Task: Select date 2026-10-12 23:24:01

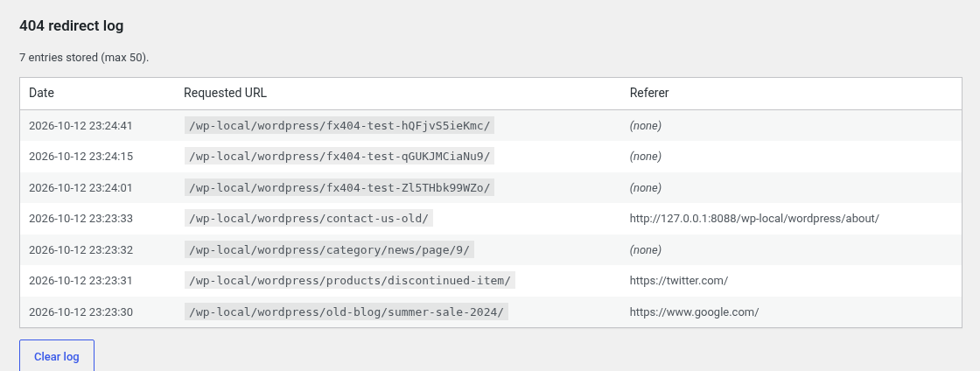Action: pyautogui.click(x=80, y=187)
